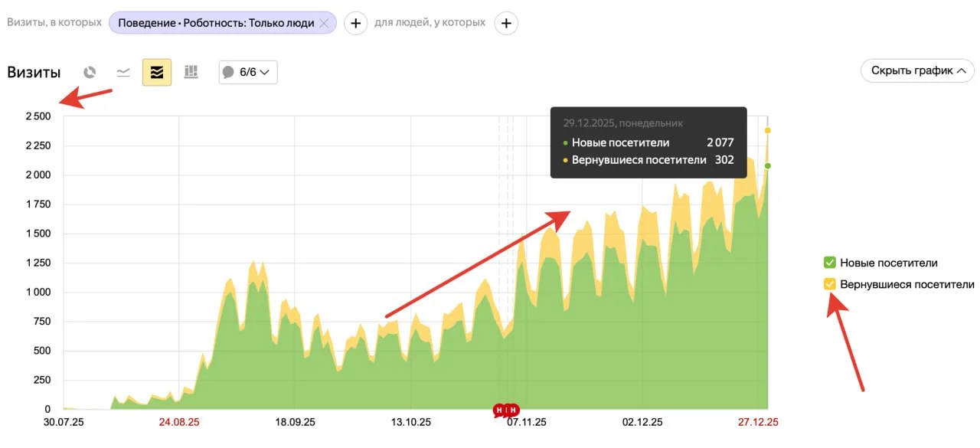
Task: Switch to column chart view
Action: tap(191, 72)
